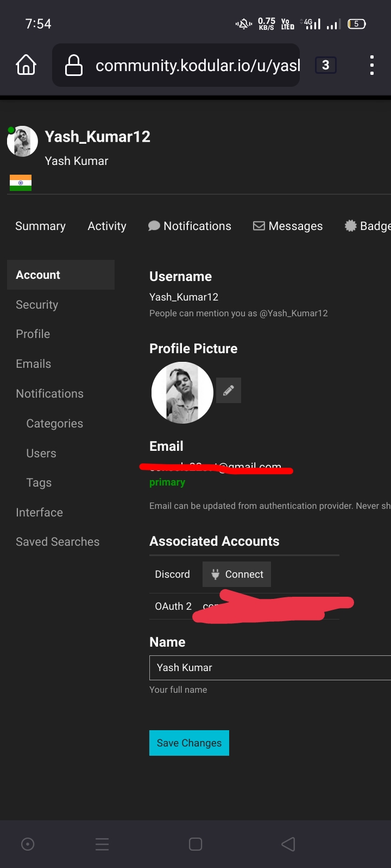Open the Saved Searches sidebar link
The image size is (391, 868).
point(58,542)
